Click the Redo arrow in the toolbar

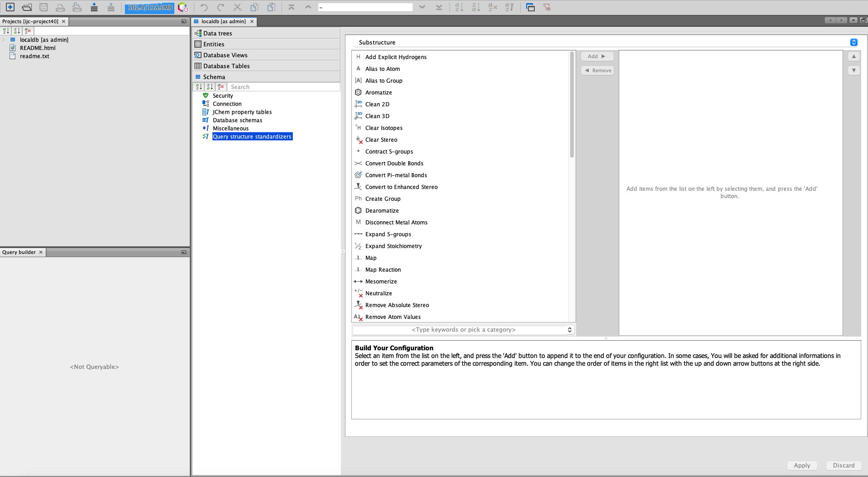pyautogui.click(x=220, y=7)
